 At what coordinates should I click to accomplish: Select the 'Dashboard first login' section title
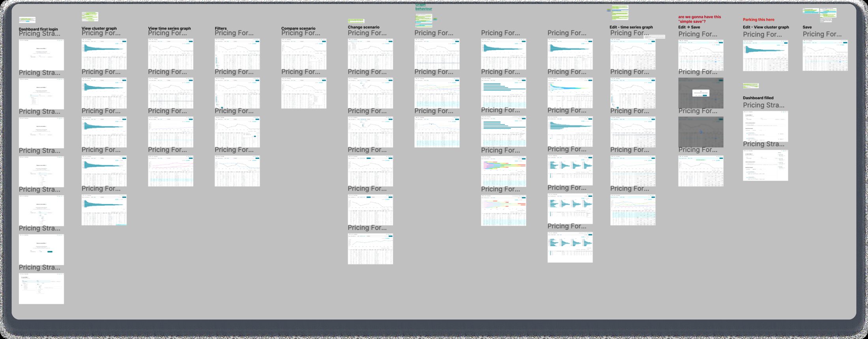click(x=38, y=29)
